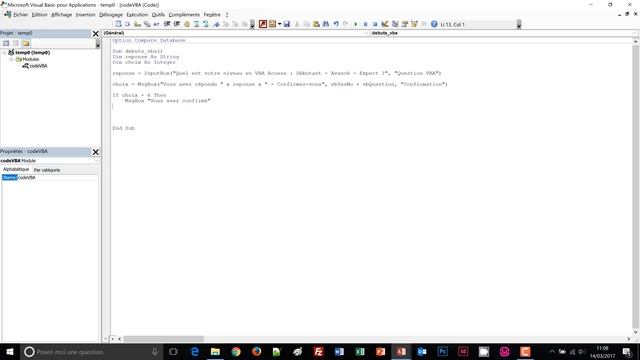
Task: Open the Windows Start menu
Action: coord(9,351)
